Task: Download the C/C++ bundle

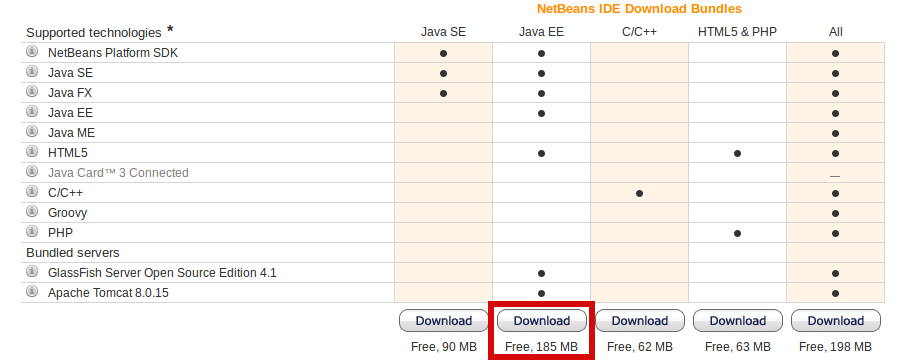Action: pos(640,321)
